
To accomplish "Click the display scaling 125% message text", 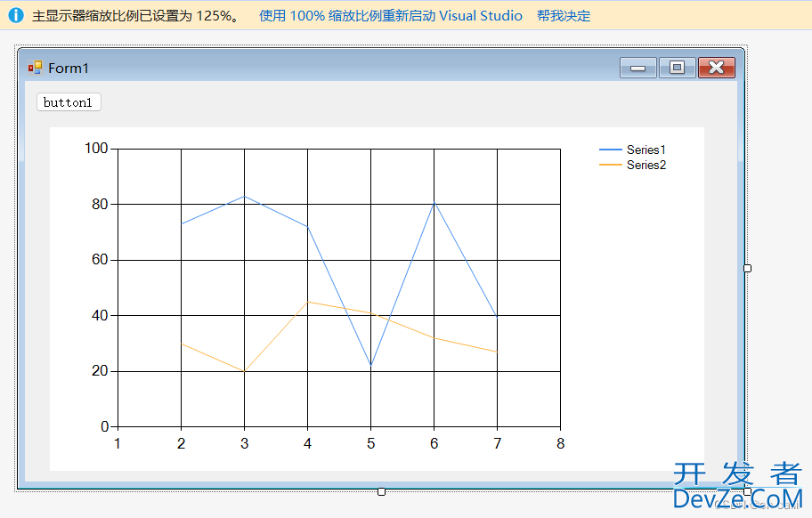I will pos(135,16).
